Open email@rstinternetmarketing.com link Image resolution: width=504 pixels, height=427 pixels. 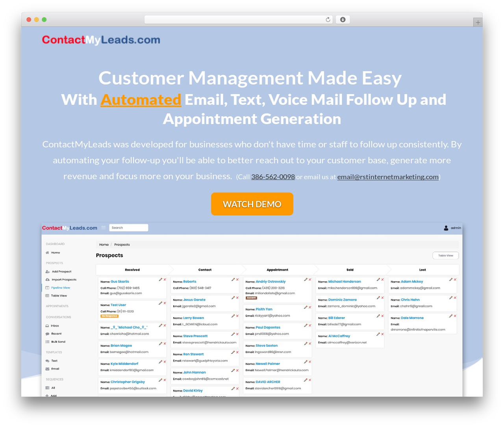click(x=388, y=177)
